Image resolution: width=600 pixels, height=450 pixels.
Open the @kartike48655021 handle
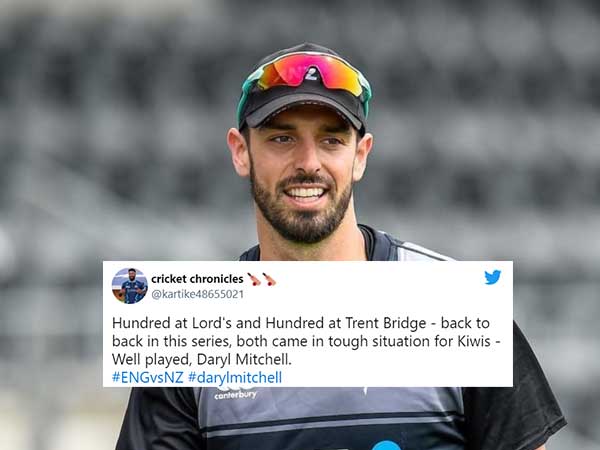[197, 294]
